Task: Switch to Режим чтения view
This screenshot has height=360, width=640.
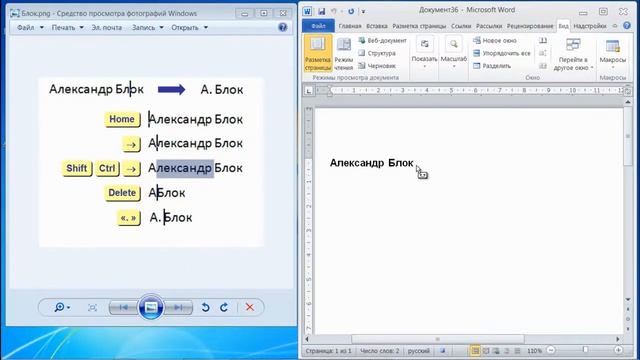Action: 344,53
